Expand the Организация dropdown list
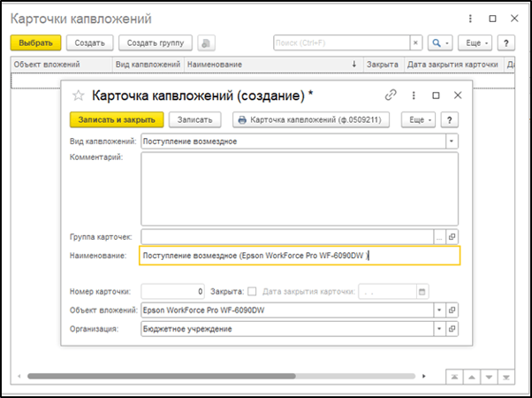Image resolution: width=532 pixels, height=398 pixels. pos(438,328)
